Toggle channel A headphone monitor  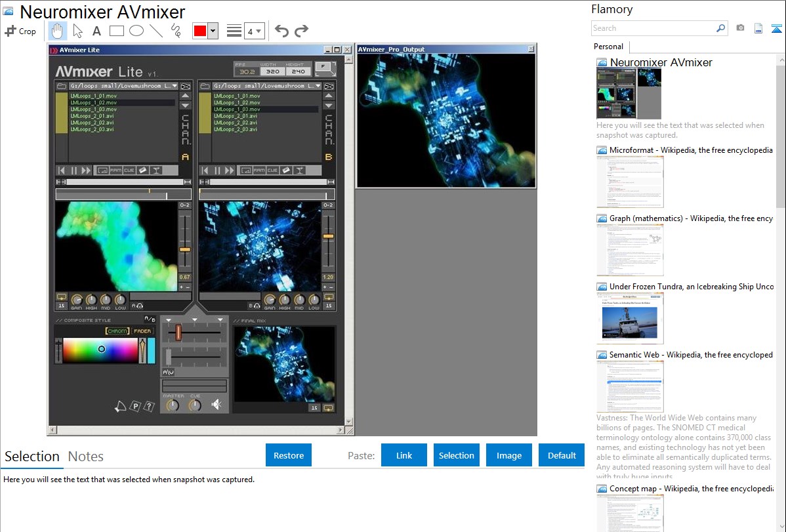point(137,306)
